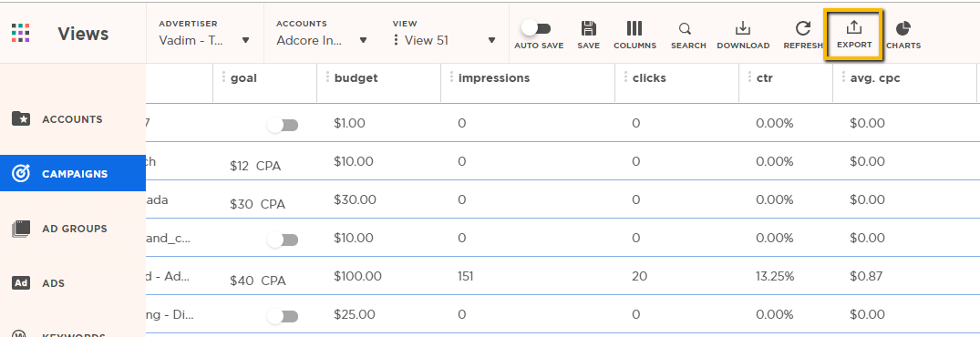
Task: Click the Search magnifier icon
Action: (685, 29)
